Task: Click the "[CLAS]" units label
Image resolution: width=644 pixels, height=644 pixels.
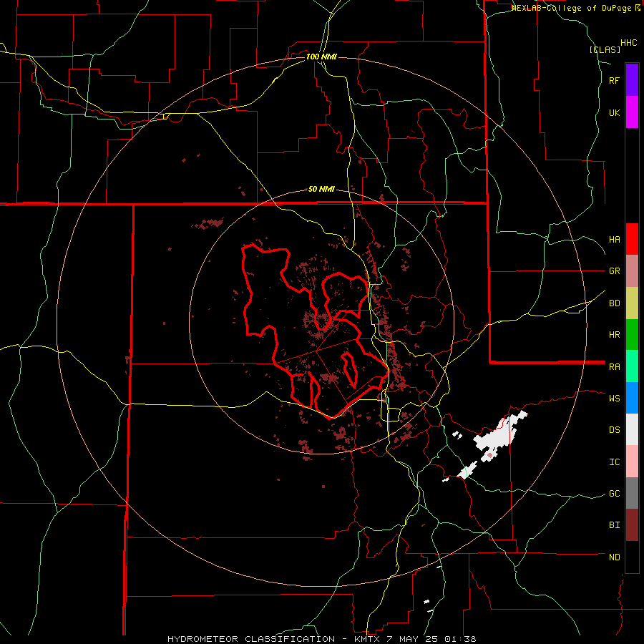Action: (x=605, y=49)
